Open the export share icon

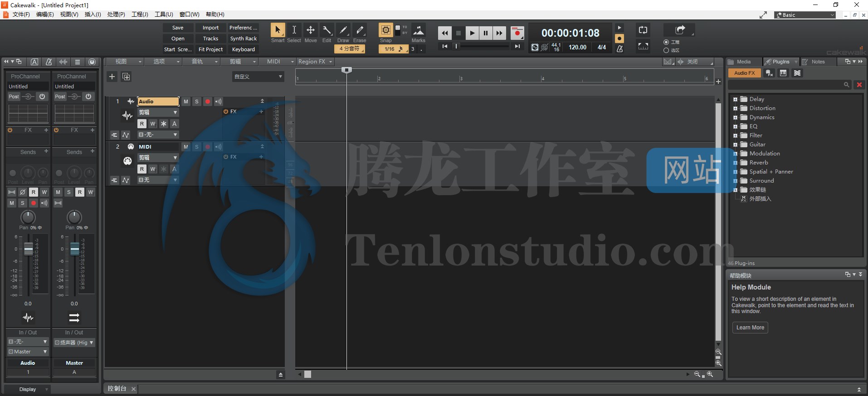(680, 30)
